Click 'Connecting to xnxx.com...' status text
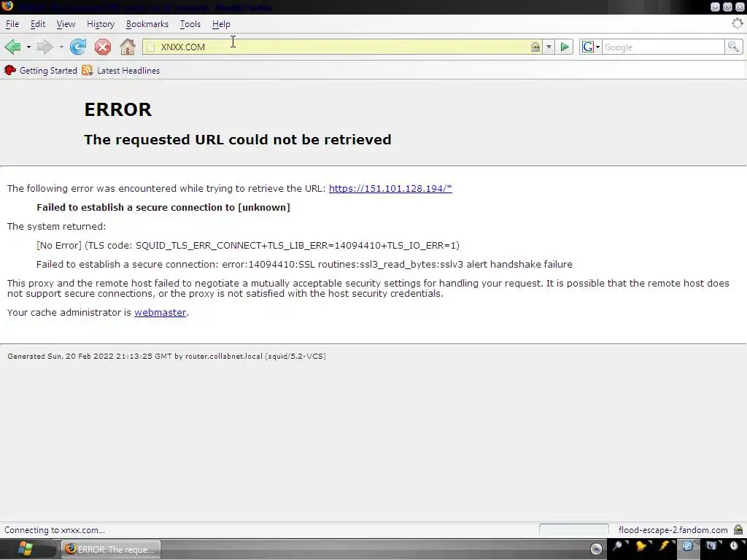Viewport: 747px width, 560px height. pyautogui.click(x=54, y=530)
